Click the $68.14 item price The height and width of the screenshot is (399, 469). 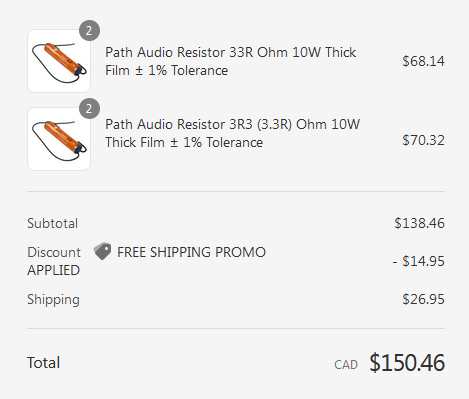[x=423, y=61]
